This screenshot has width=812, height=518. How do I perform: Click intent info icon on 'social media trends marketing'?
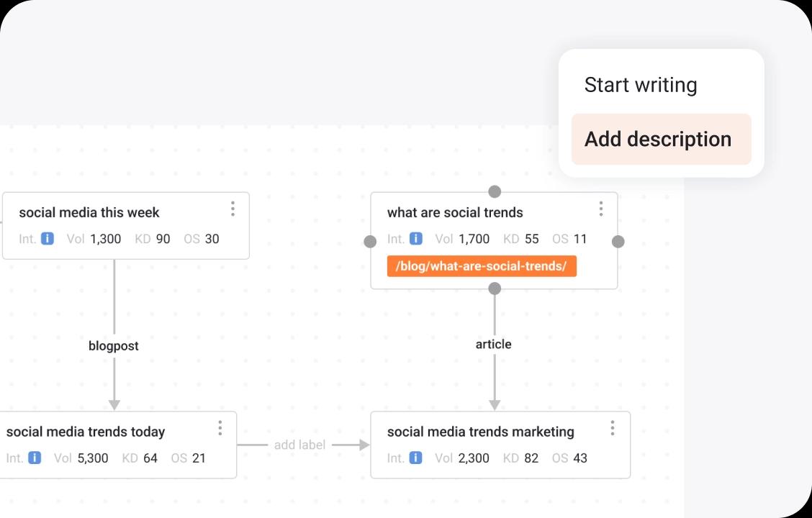point(415,458)
